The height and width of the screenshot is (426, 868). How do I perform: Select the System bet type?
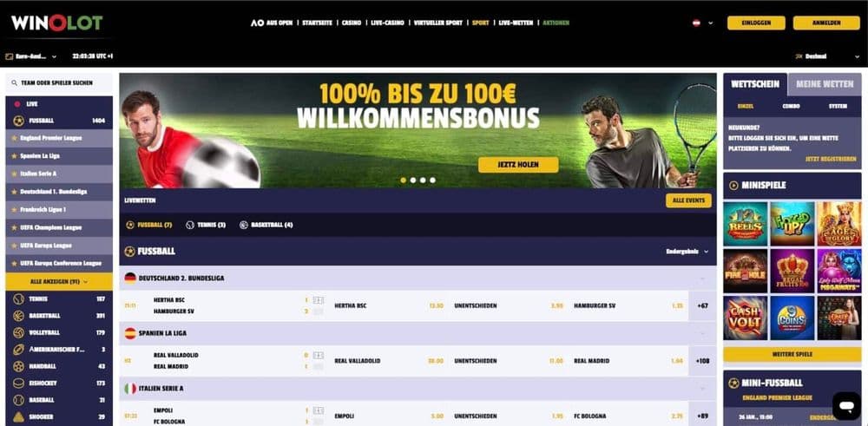(838, 106)
